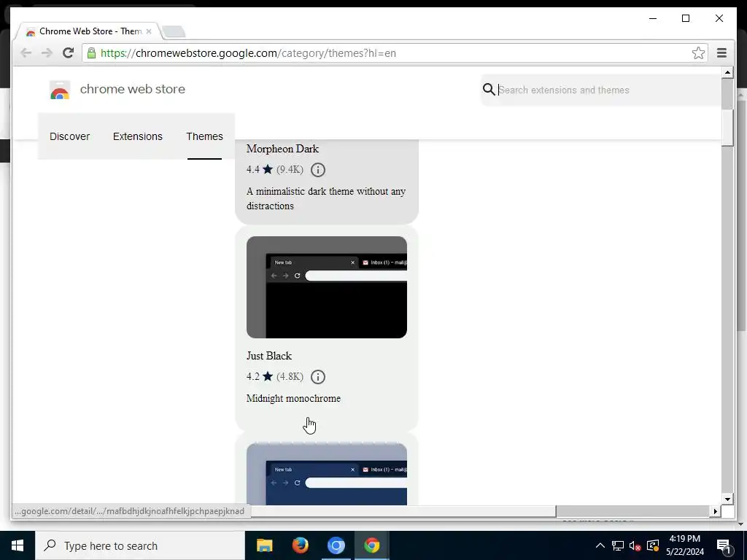Viewport: 747px width, 560px height.
Task: Click the vertical scrollbar up arrow
Action: pos(727,72)
